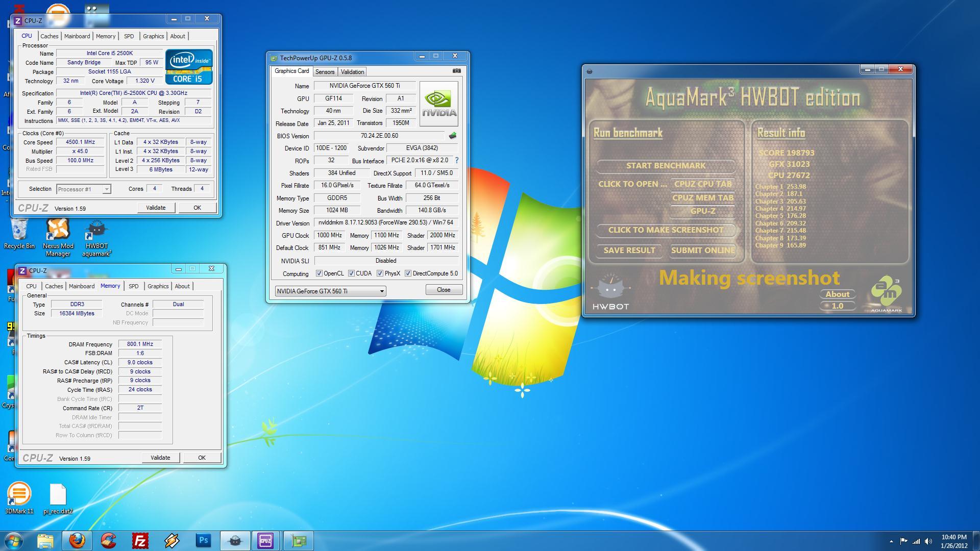Click the NVIDIA logo in GPU-Z
The width and height of the screenshot is (980, 551).
click(x=438, y=104)
